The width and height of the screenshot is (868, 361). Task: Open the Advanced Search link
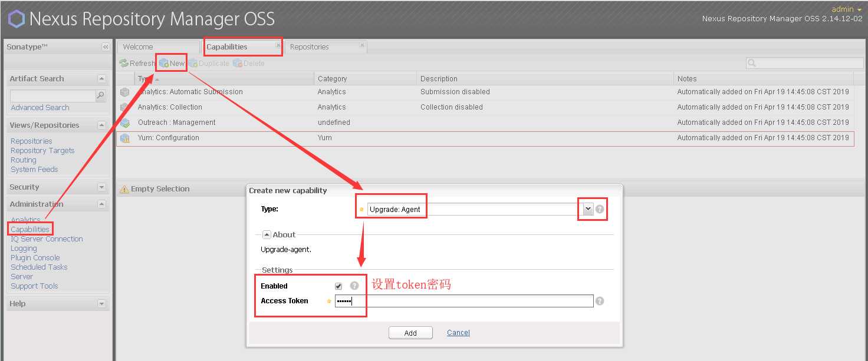40,108
